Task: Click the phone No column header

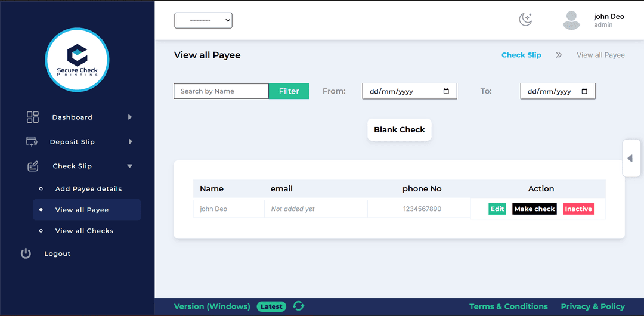Action: coord(422,189)
